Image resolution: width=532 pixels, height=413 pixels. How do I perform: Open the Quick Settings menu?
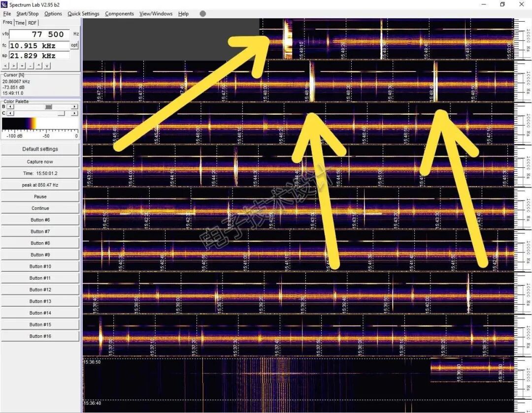click(83, 14)
